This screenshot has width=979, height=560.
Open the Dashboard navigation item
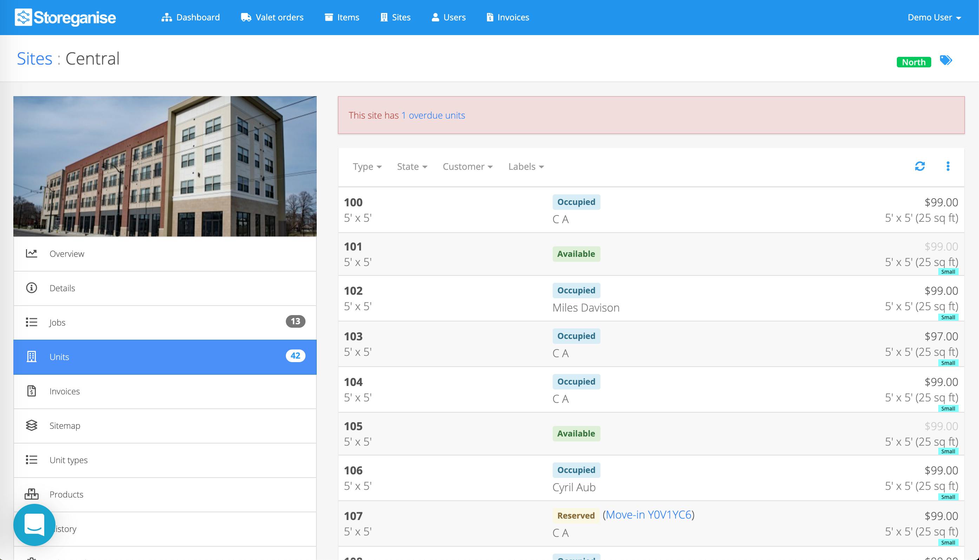pos(190,17)
